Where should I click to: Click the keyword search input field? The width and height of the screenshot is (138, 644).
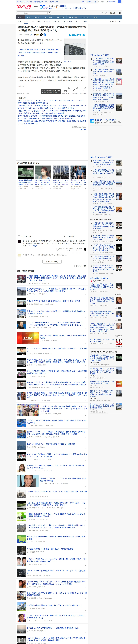[32, 13]
